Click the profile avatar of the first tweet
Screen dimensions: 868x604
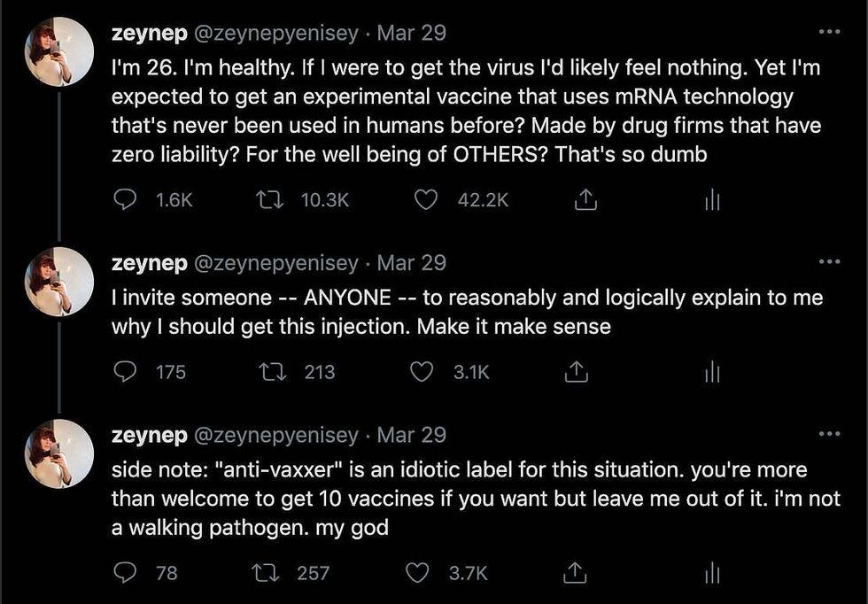pos(58,51)
